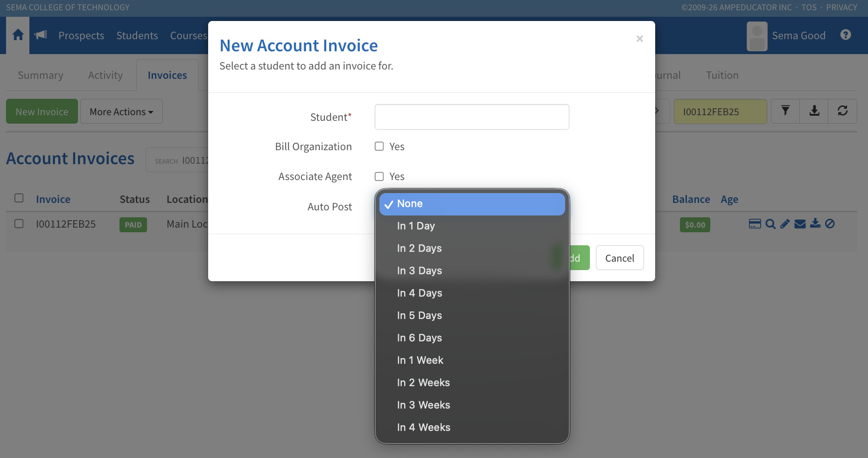Choose In 4 Days option
Image resolution: width=868 pixels, height=458 pixels.
click(x=472, y=293)
